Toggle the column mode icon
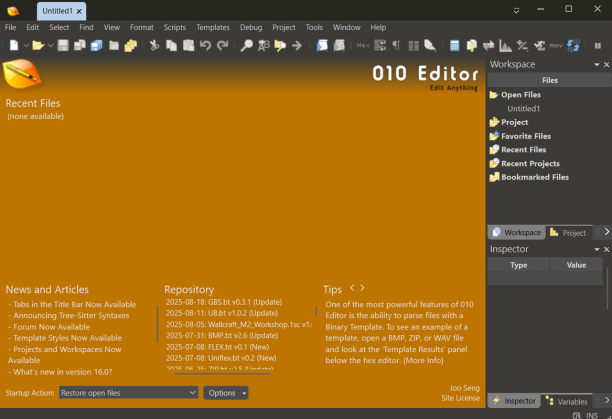 click(413, 46)
